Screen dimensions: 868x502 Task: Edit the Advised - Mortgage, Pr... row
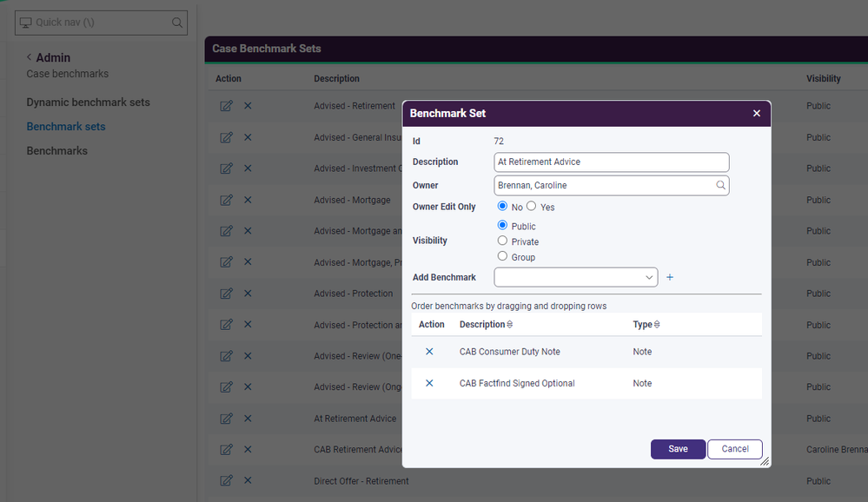tap(226, 262)
